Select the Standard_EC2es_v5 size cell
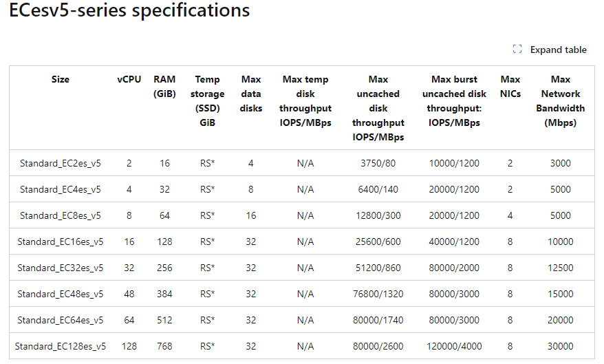 [61, 163]
